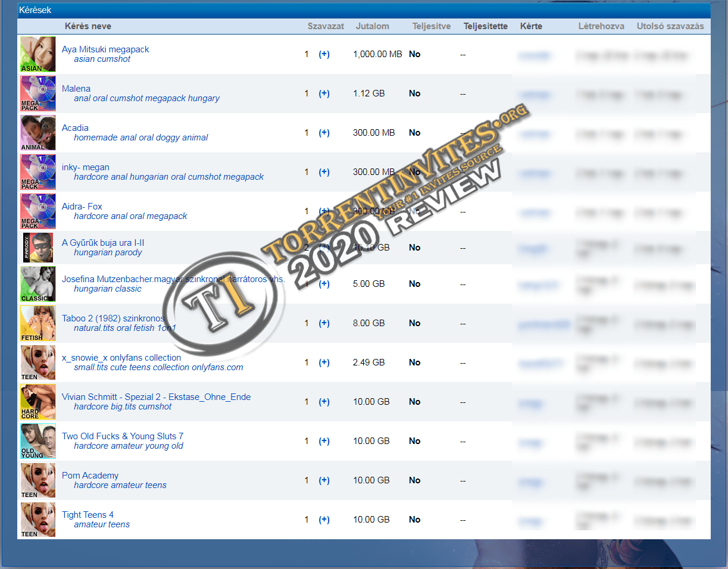Sort by the Jutalom column header

point(372,26)
